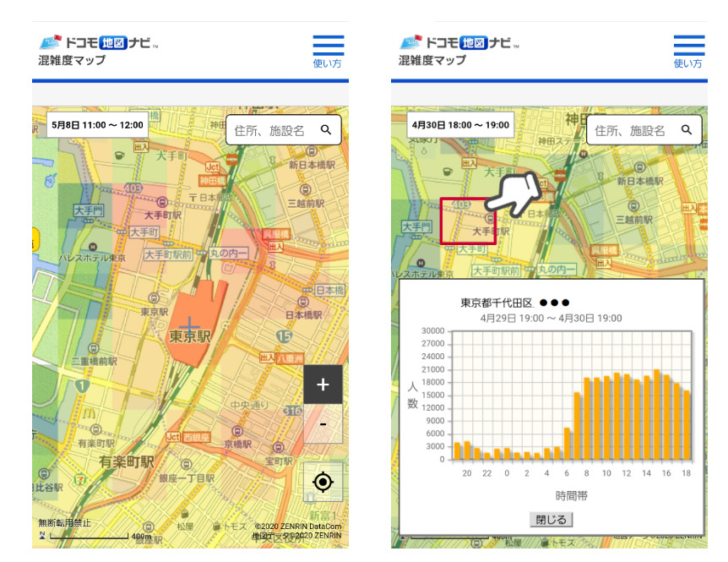Image resolution: width=728 pixels, height=562 pixels.
Task: Tap the 使い方 link on the left screen
Action: pyautogui.click(x=328, y=63)
